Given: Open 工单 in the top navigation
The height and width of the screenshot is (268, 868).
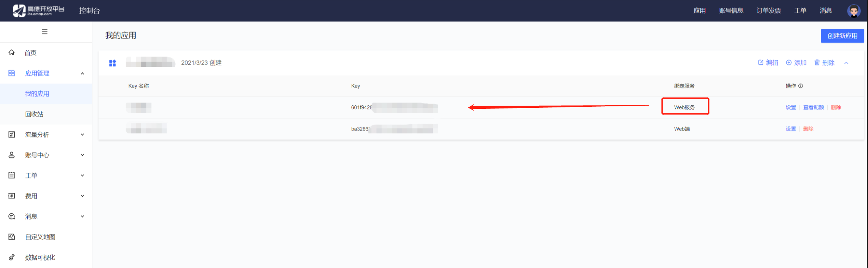Looking at the screenshot, I should tap(800, 11).
